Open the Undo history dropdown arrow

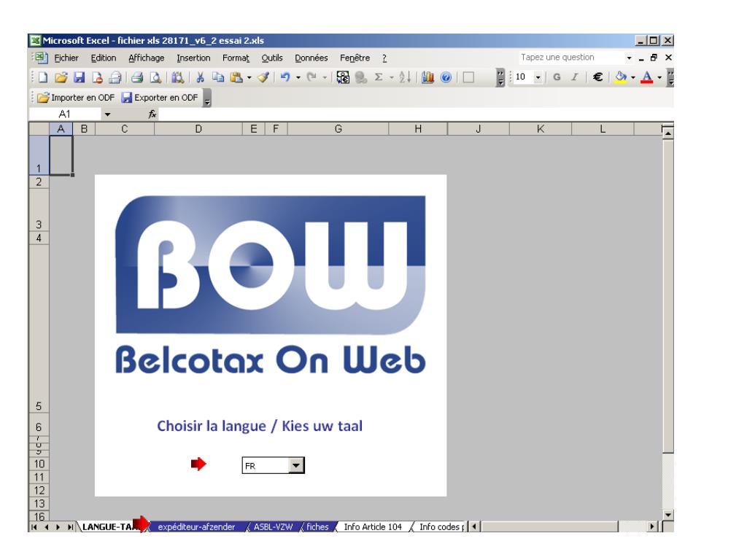click(x=298, y=77)
